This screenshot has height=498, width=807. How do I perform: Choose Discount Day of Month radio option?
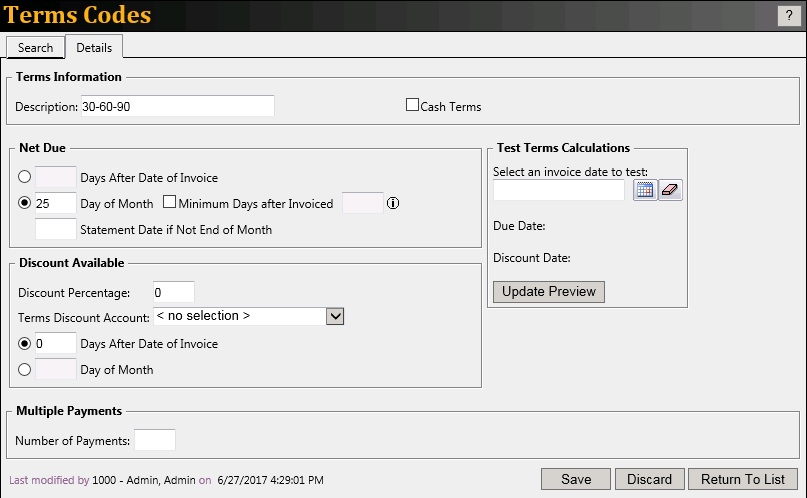pos(25,369)
